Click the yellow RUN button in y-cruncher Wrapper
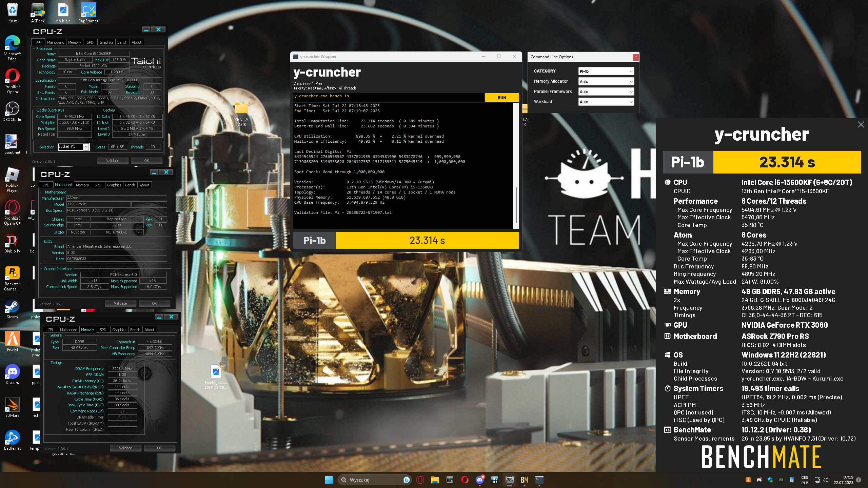The image size is (868, 488). coord(502,98)
